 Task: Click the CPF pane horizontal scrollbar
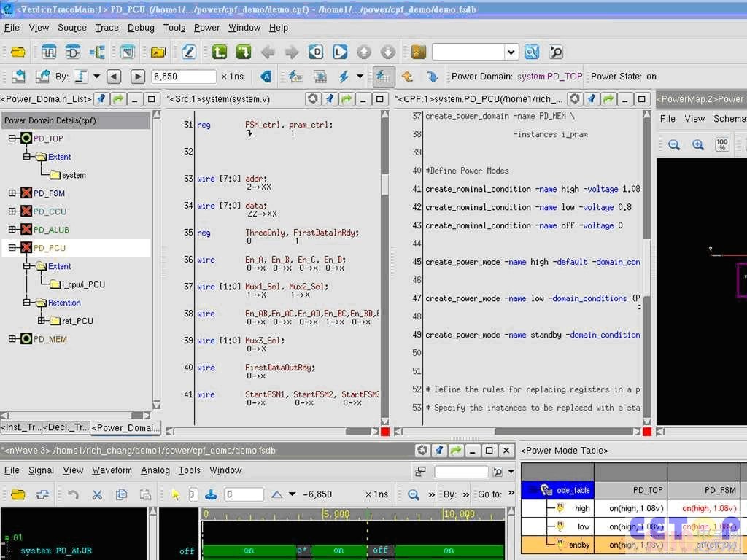point(517,432)
